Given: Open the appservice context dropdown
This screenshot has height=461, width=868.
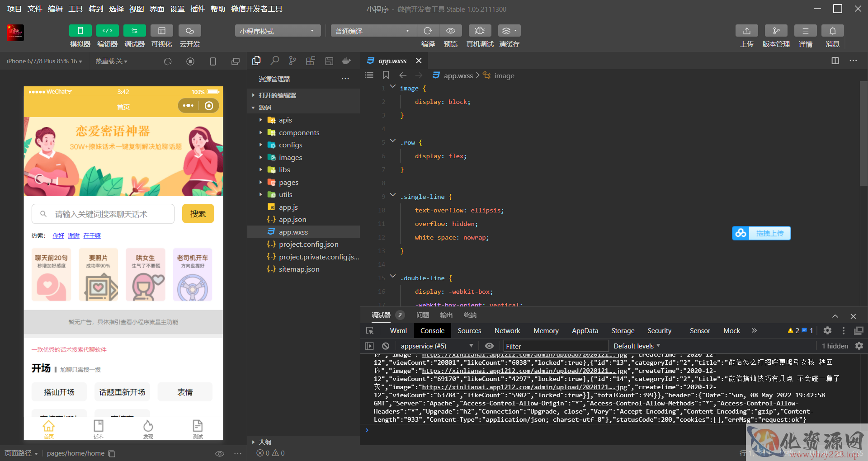Looking at the screenshot, I should [x=437, y=346].
